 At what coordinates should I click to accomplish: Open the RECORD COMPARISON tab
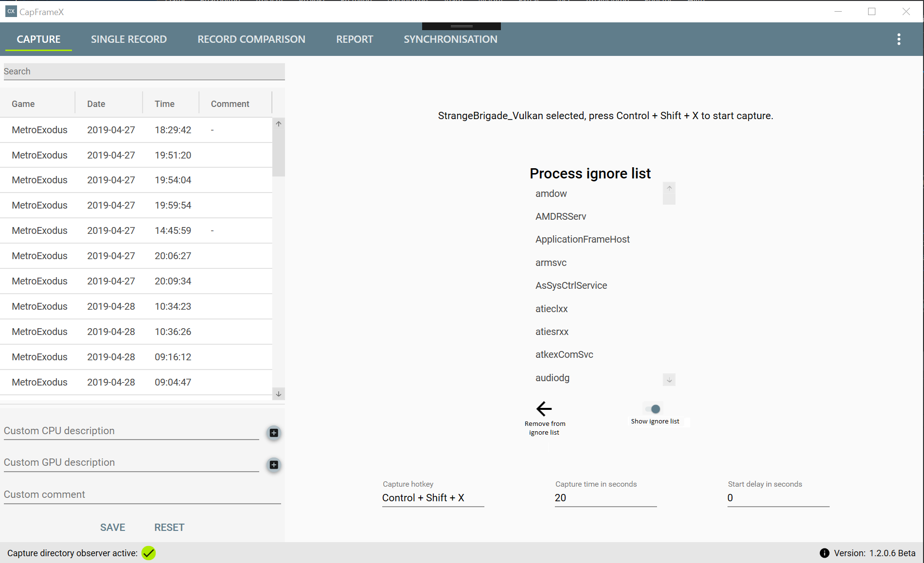[x=251, y=39]
